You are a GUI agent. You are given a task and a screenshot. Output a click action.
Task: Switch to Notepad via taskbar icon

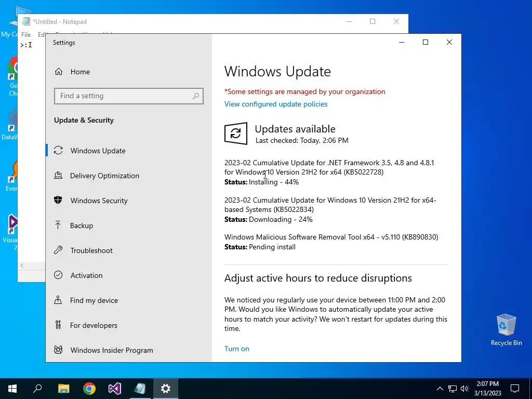(x=140, y=389)
